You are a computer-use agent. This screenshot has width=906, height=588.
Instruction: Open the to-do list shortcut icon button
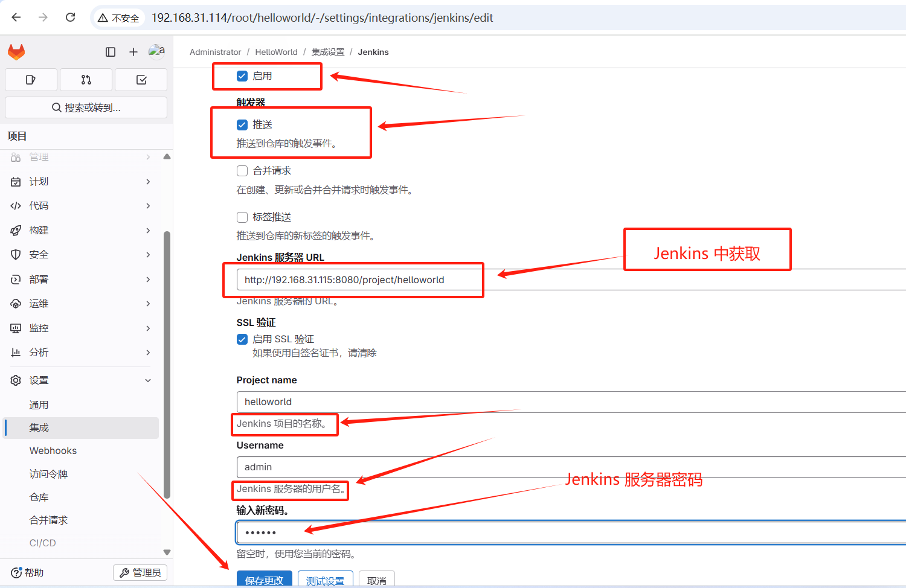click(141, 80)
